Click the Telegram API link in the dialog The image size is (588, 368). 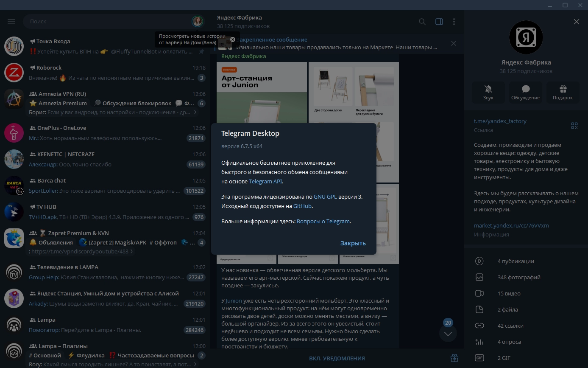point(265,181)
